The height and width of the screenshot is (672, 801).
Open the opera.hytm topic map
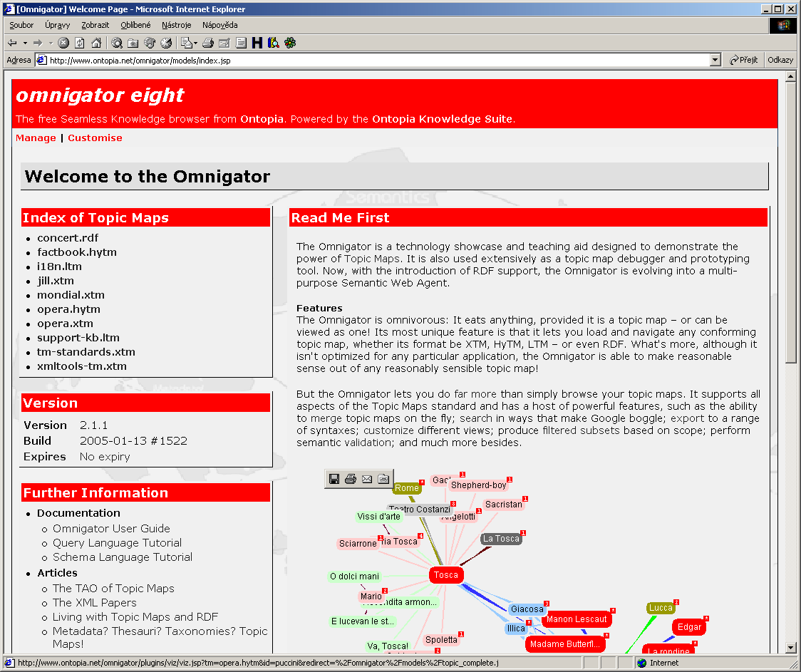pos(68,309)
